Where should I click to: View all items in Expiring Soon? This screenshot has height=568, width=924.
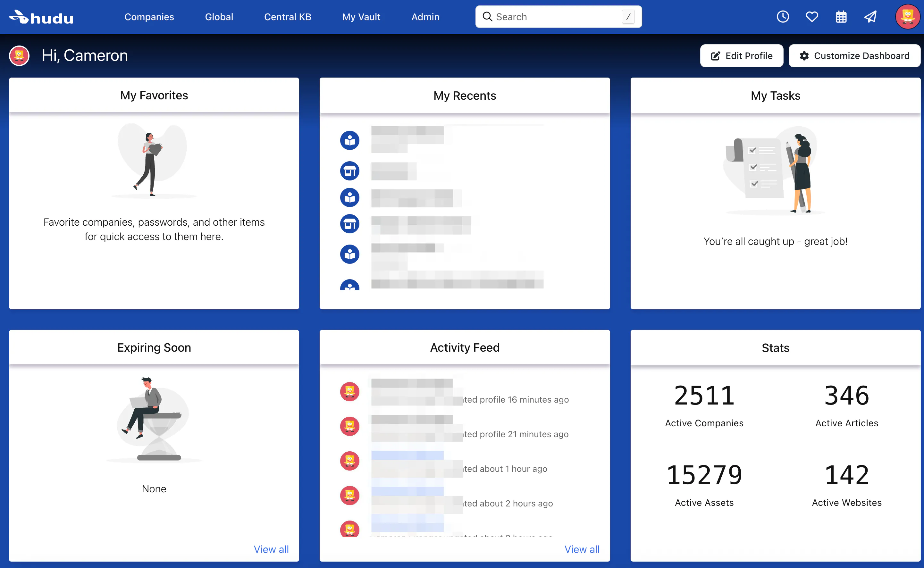(271, 549)
